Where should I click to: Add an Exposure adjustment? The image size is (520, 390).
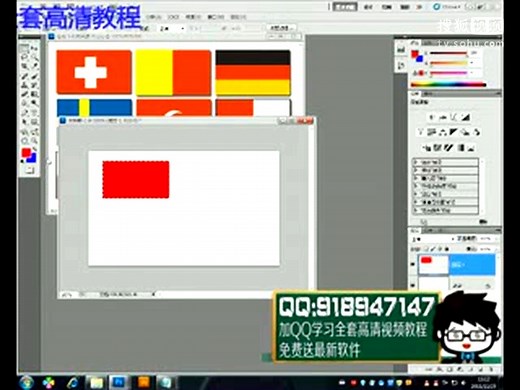click(x=466, y=117)
